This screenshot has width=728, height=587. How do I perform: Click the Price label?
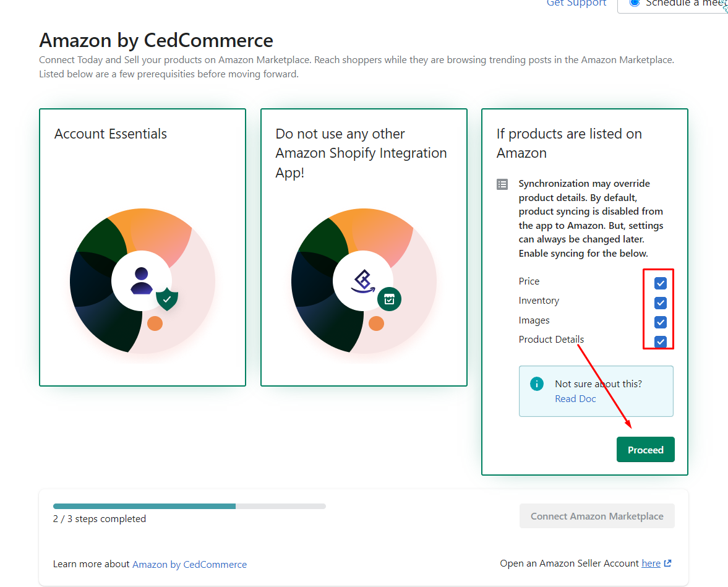(x=529, y=281)
